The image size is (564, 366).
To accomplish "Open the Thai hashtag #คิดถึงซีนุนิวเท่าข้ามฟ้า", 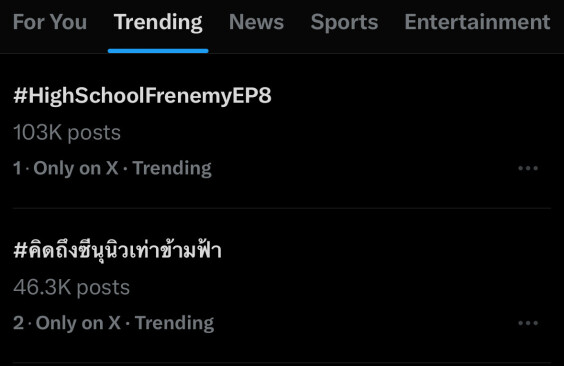I will [x=117, y=249].
